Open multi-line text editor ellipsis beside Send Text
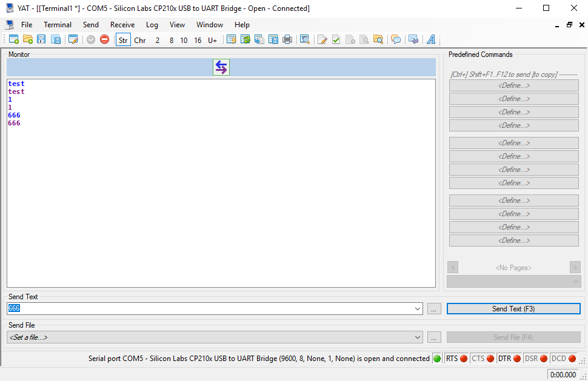588x381 pixels. (x=434, y=309)
